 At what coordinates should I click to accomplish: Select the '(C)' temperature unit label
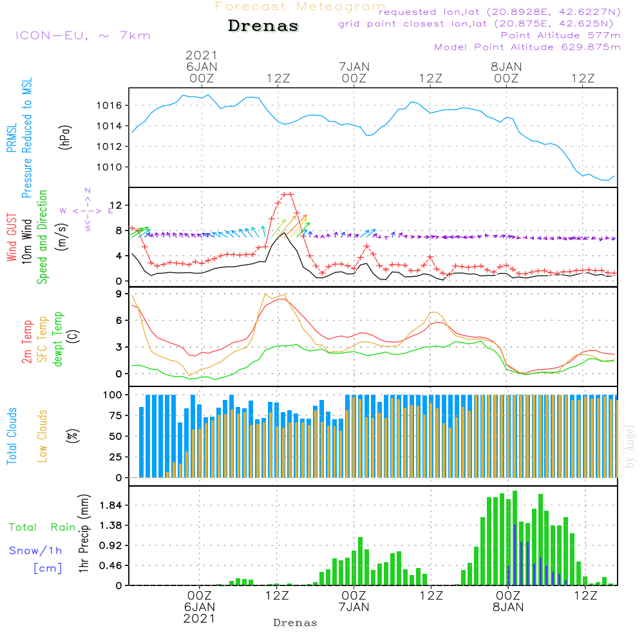73,336
